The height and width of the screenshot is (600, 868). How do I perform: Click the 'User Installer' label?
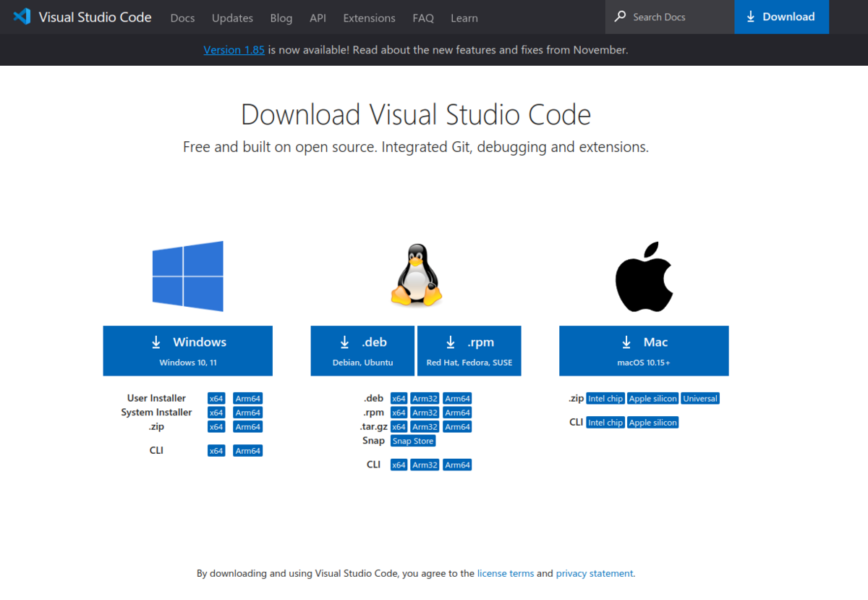click(156, 398)
